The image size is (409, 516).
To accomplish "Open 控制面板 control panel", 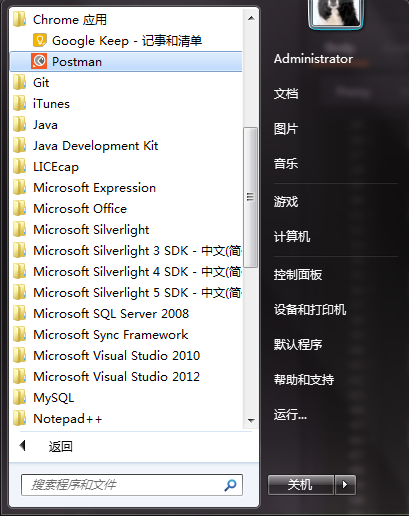I will [x=298, y=275].
